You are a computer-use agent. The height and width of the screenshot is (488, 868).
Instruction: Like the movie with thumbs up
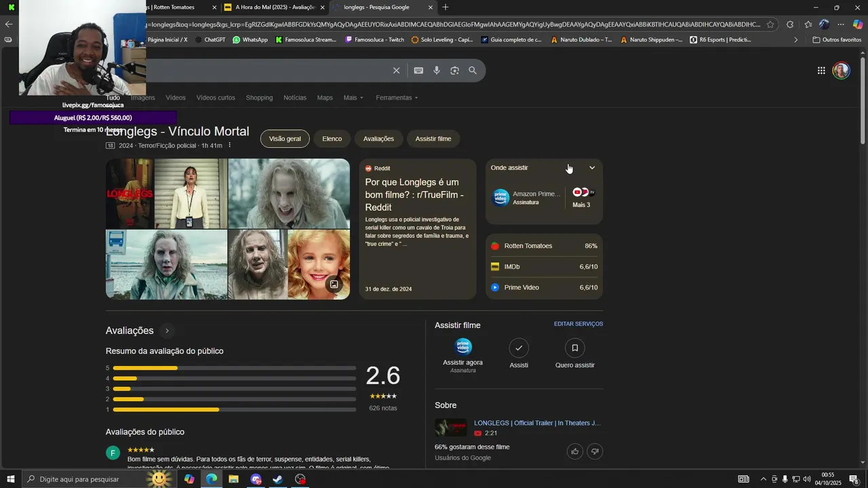[x=575, y=451]
